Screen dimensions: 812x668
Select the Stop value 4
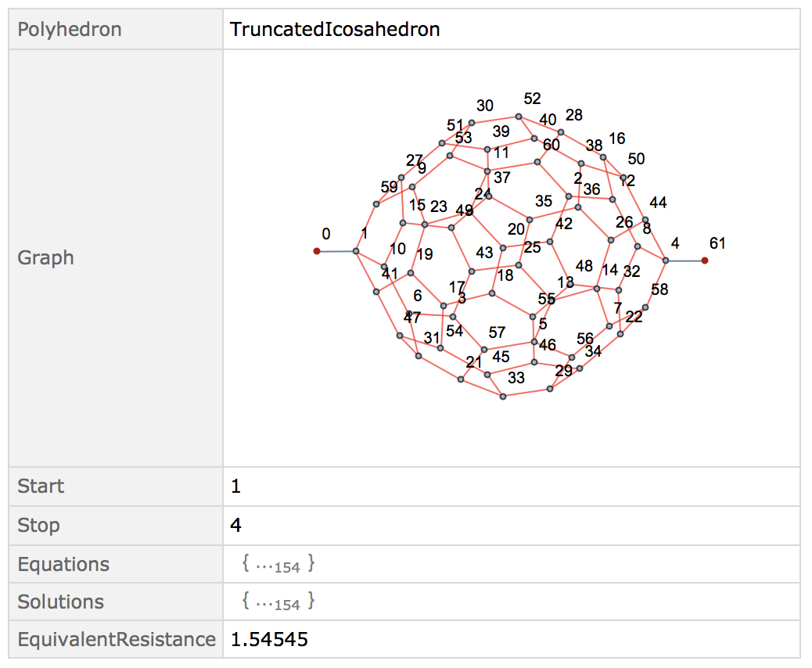[235, 525]
